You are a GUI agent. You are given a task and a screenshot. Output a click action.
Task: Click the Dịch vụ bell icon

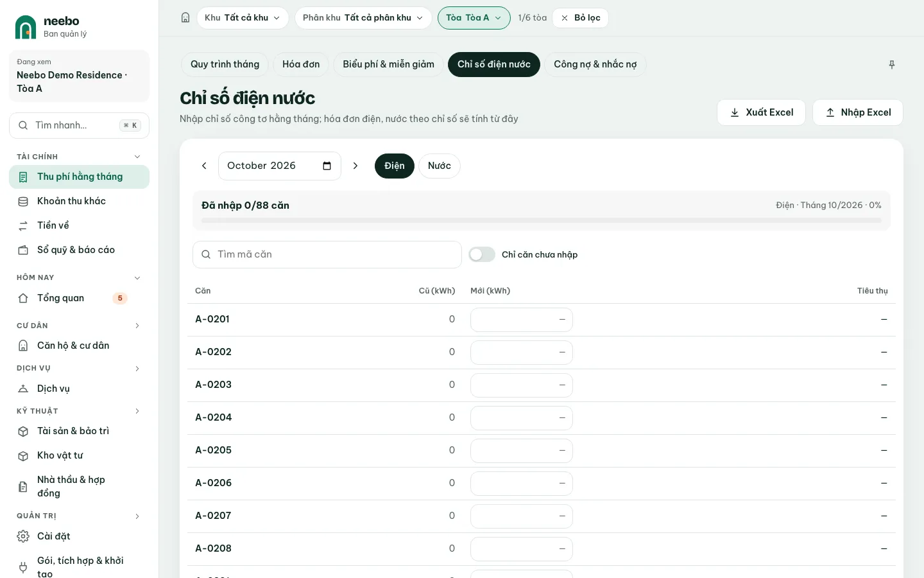pos(23,389)
